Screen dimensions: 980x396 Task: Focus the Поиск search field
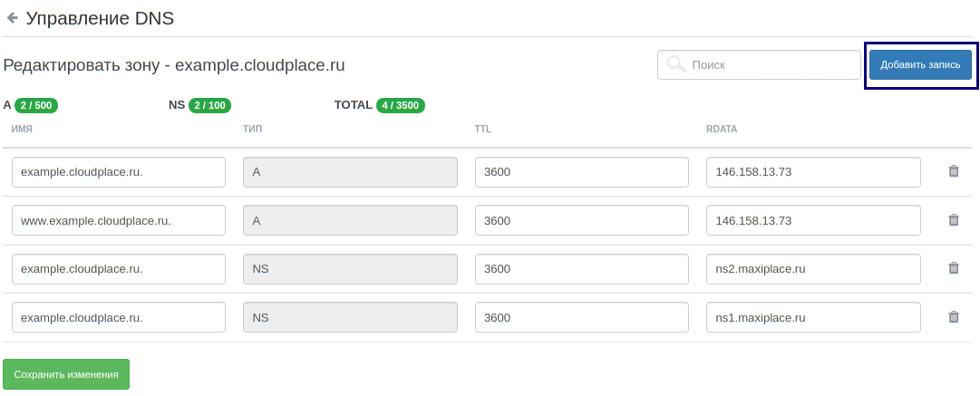[x=759, y=65]
